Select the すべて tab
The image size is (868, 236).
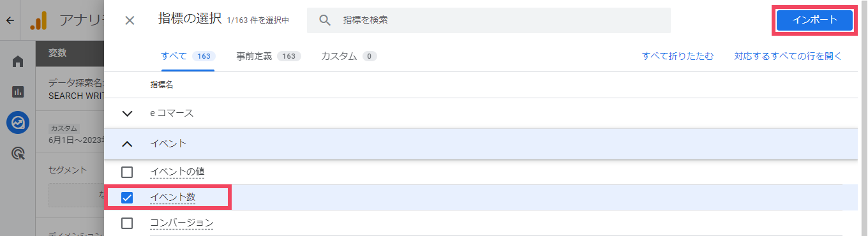tap(188, 56)
